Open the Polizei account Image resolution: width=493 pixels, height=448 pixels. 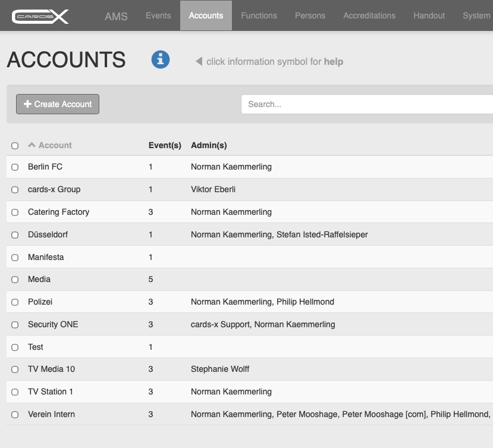(40, 302)
